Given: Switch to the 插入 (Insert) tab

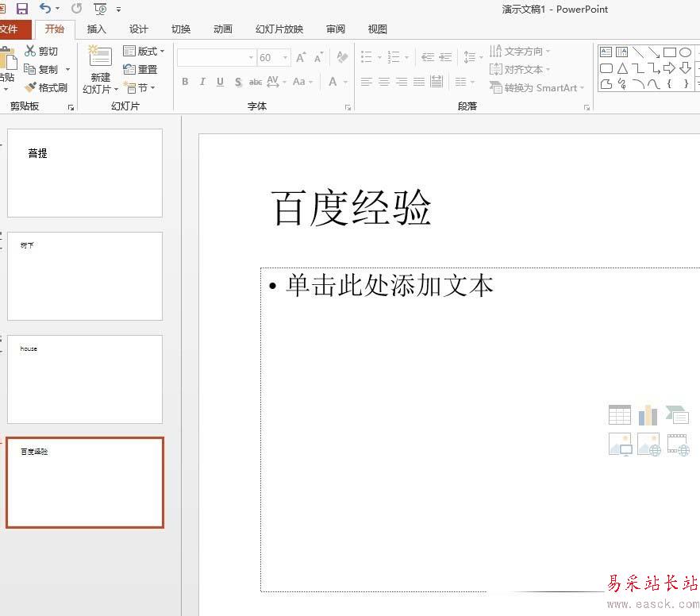Looking at the screenshot, I should [x=97, y=29].
